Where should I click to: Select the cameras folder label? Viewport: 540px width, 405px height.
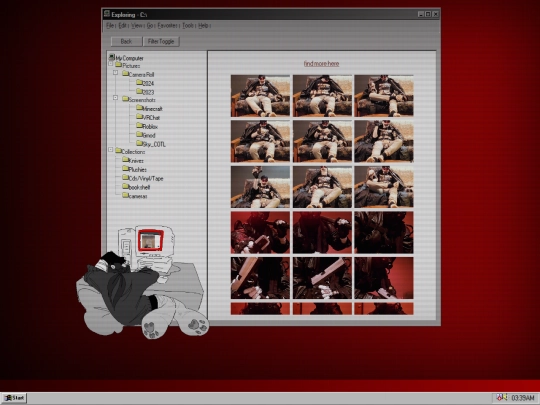click(x=138, y=196)
